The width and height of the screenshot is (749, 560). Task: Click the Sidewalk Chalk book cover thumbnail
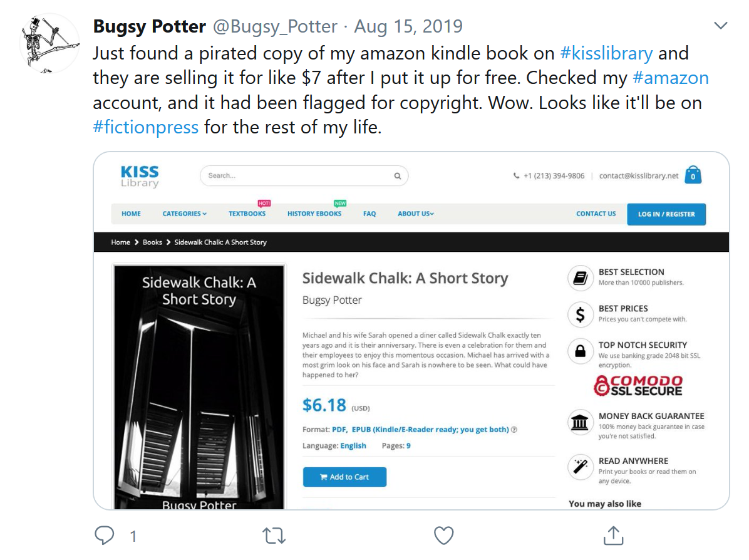click(x=199, y=386)
